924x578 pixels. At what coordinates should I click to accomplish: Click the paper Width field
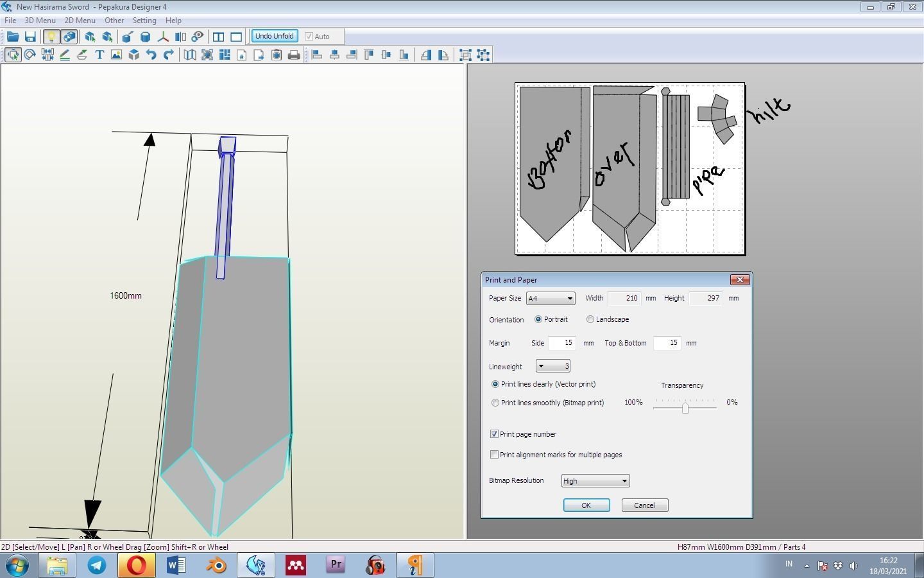click(624, 299)
